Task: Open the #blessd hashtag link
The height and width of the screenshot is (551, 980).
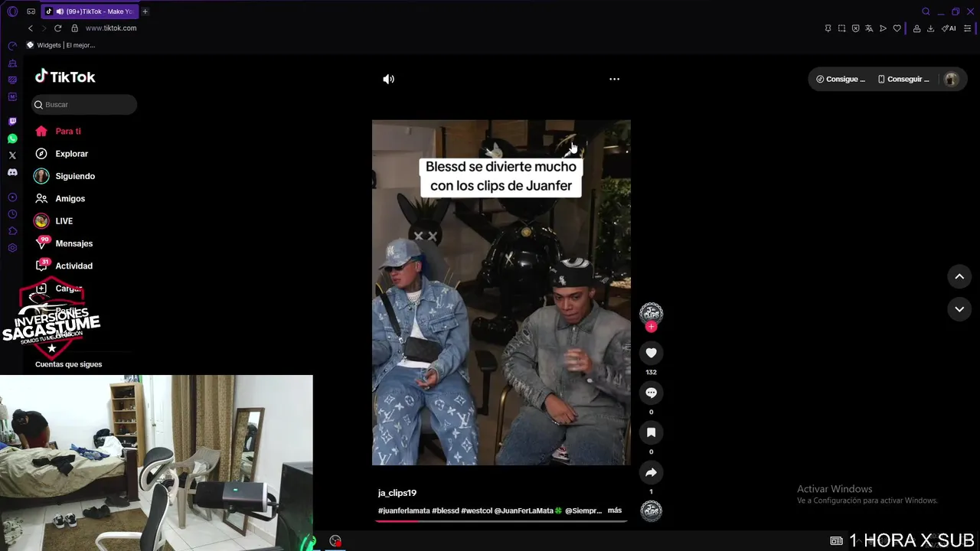Action: (445, 510)
